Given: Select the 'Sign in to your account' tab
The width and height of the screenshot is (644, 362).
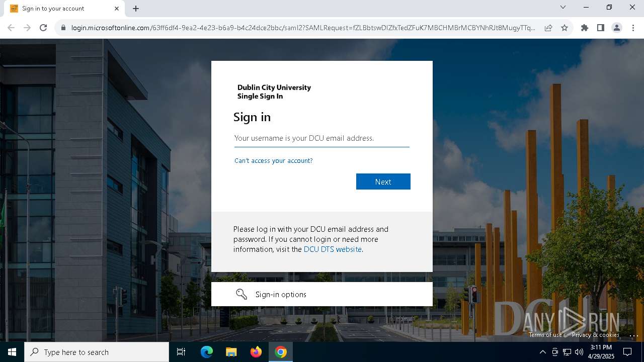Looking at the screenshot, I should tap(64, 9).
